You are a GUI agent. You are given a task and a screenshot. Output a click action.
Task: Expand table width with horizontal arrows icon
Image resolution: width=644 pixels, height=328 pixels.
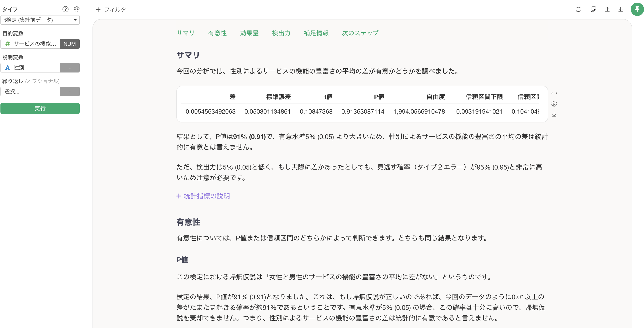[554, 93]
